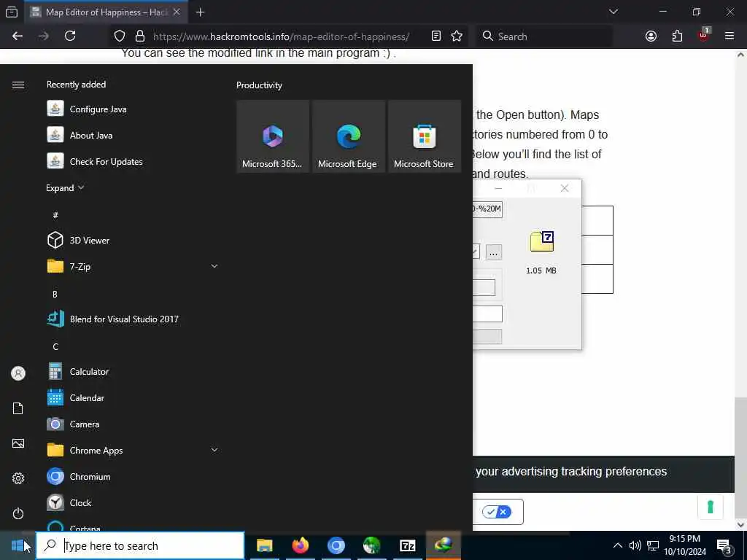Viewport: 747px width, 560px height.
Task: Close the Map Editor of Happiness tab
Action: tap(177, 12)
